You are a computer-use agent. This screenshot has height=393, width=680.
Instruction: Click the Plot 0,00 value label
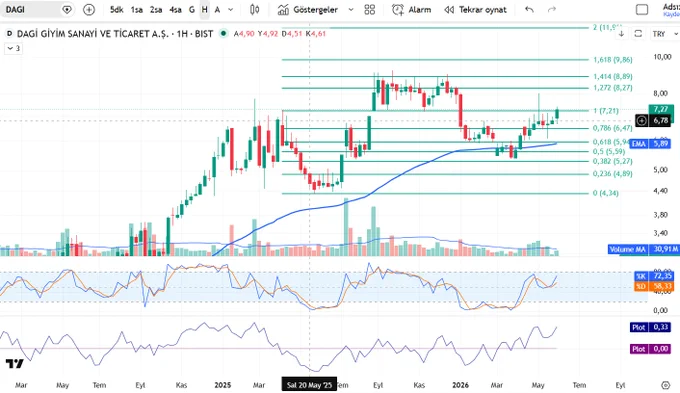click(x=650, y=349)
